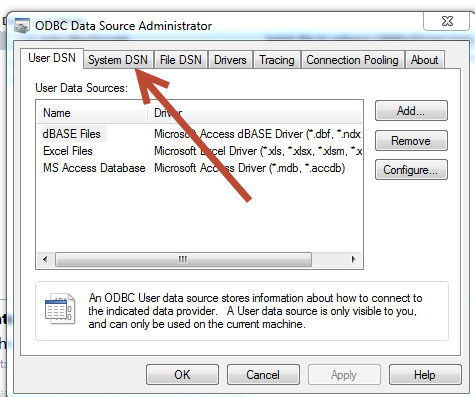Open the File DSN tab

click(x=181, y=60)
